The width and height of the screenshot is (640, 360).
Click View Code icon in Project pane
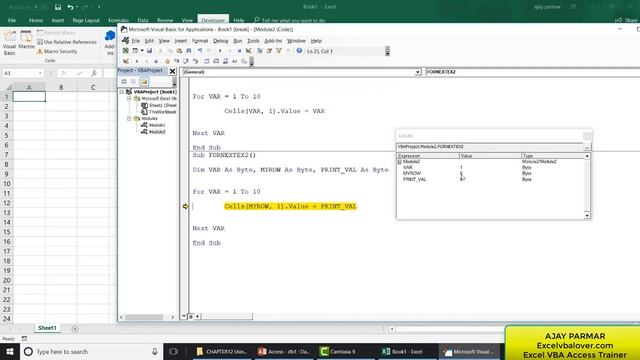click(124, 82)
